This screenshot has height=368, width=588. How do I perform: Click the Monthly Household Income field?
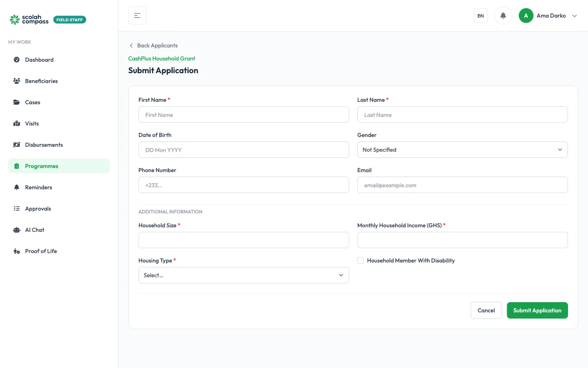tap(462, 240)
